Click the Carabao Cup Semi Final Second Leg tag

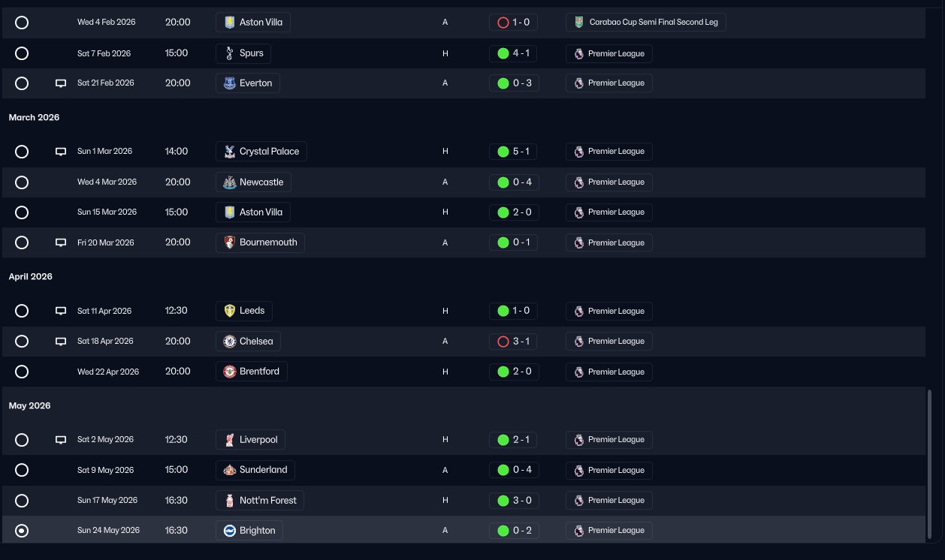click(646, 23)
